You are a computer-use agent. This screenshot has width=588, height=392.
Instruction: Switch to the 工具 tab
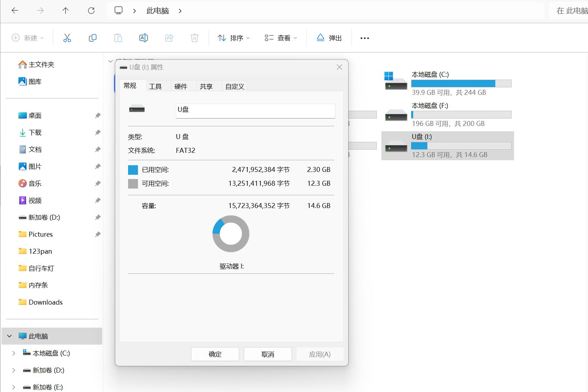[155, 86]
